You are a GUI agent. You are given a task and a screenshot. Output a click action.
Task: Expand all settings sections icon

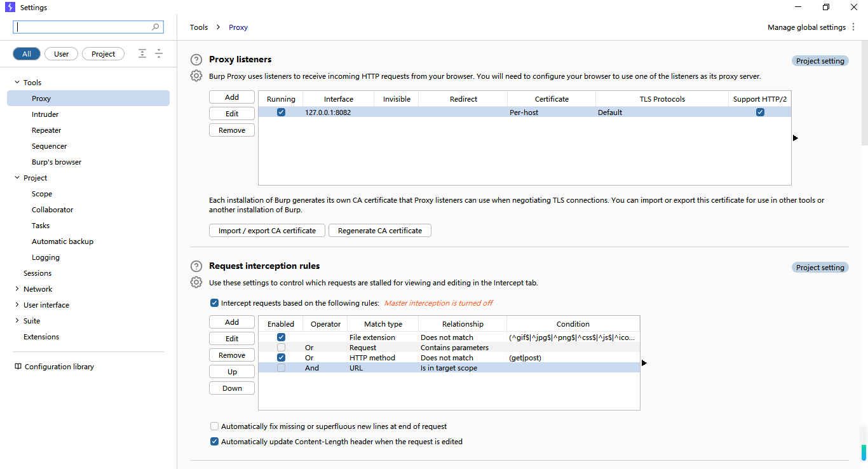click(142, 54)
